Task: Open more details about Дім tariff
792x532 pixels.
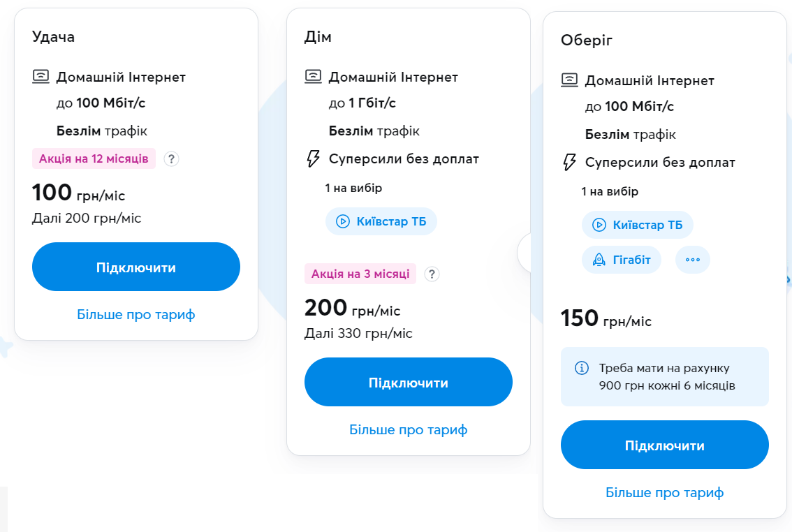Action: [x=409, y=429]
